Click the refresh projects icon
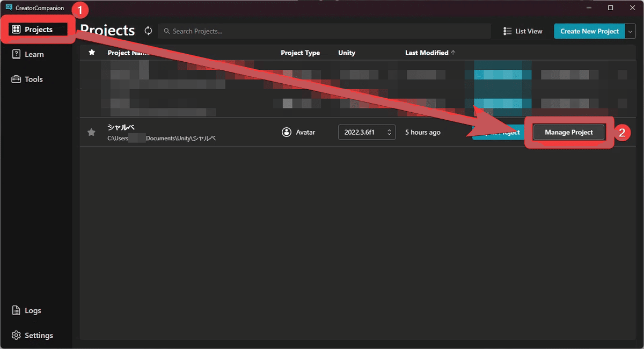The height and width of the screenshot is (349, 644). tap(149, 31)
